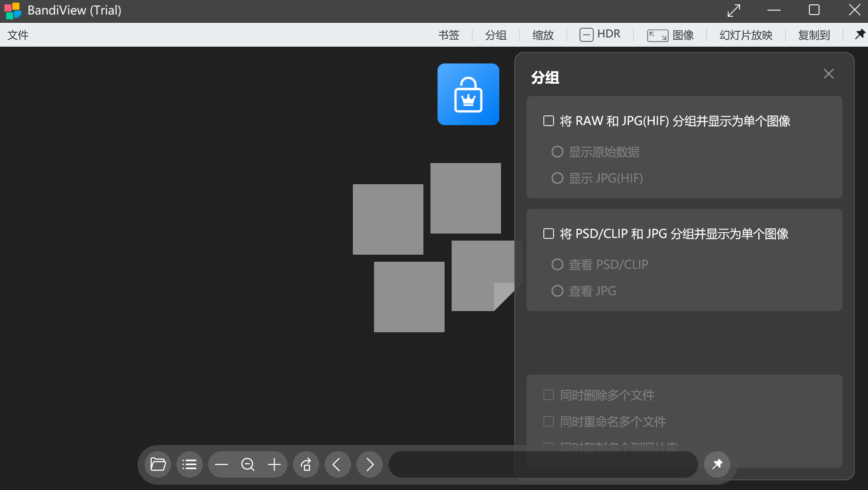Image resolution: width=868 pixels, height=490 pixels.
Task: Minimize the BandiView window
Action: pos(774,10)
